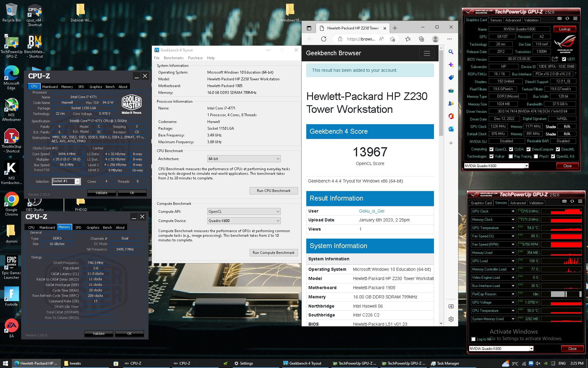Toggle Ray Tracing checkbox in GPU-Z
The width and height of the screenshot is (588, 368).
(x=511, y=156)
